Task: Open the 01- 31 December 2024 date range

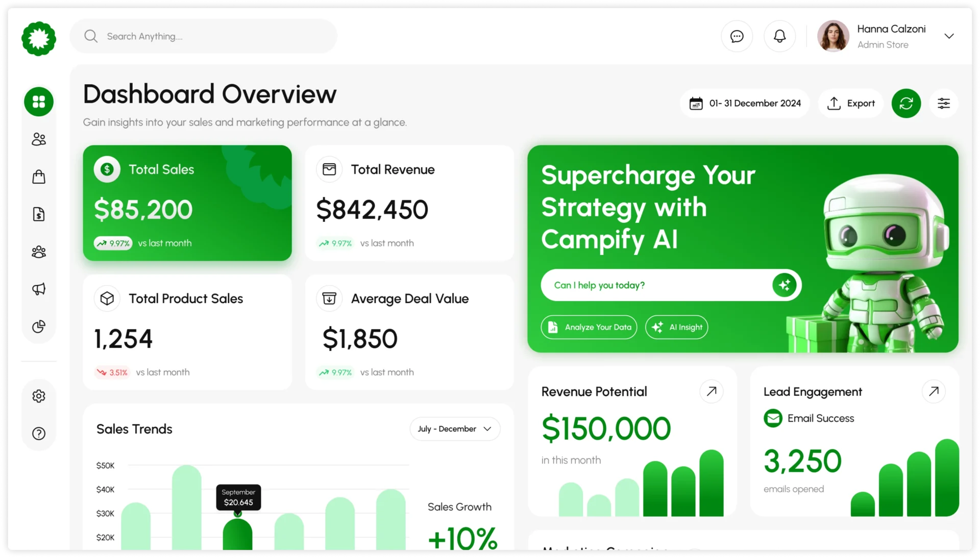Action: [x=745, y=104]
